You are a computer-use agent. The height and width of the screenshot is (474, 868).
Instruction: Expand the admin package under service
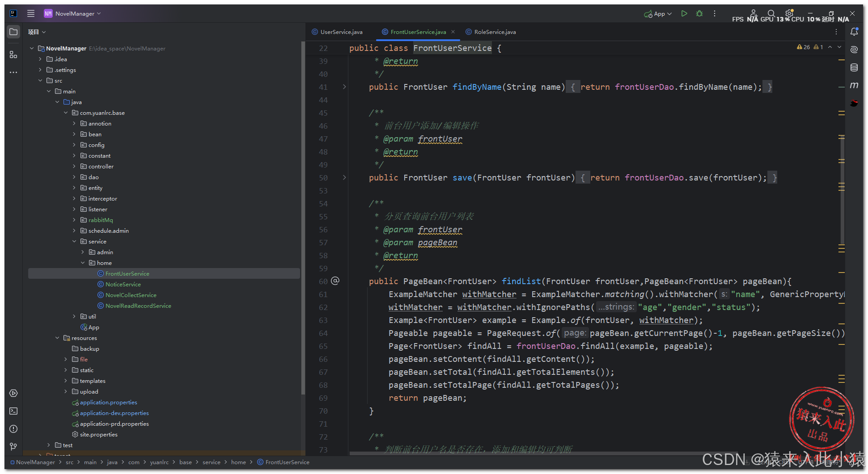pos(83,252)
